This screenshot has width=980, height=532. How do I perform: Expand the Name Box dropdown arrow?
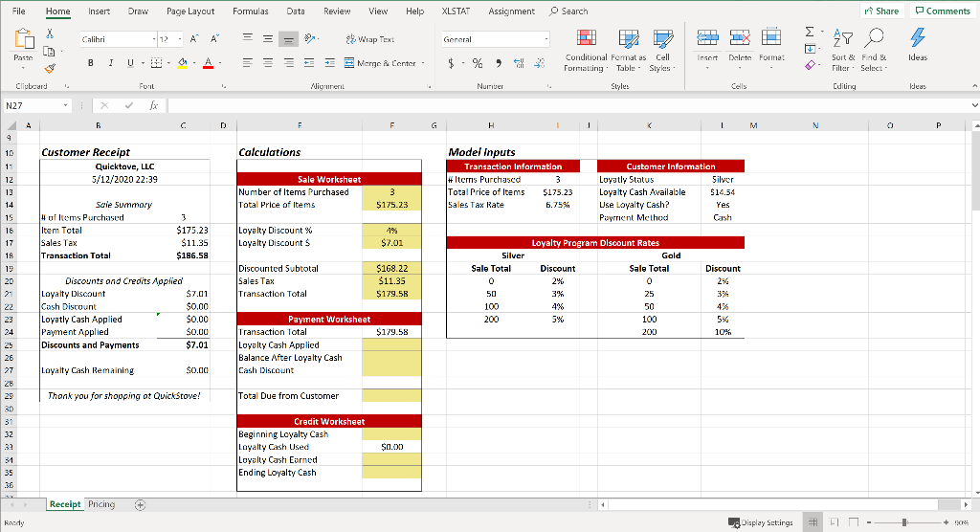65,105
